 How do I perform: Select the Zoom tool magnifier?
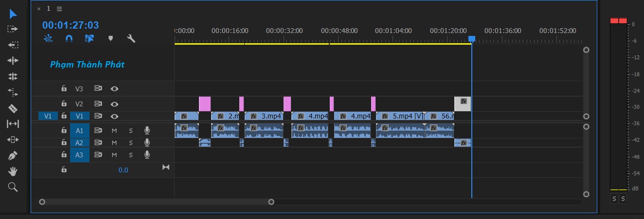point(13,187)
